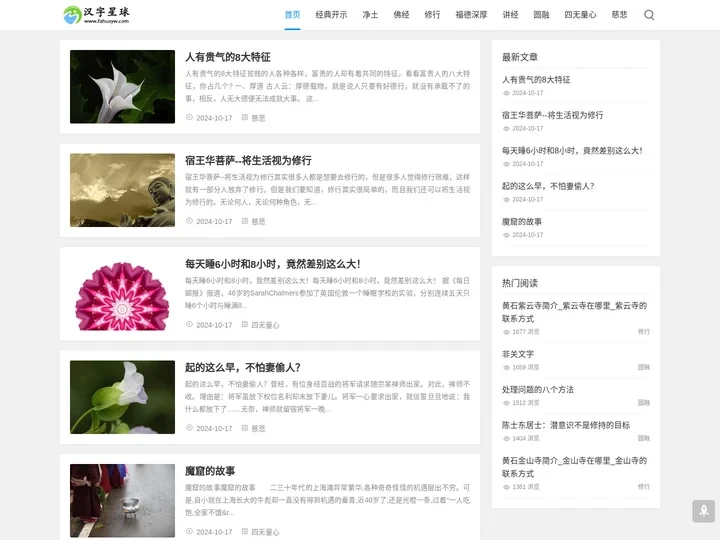The image size is (720, 540).
Task: Open the 首页 navigation tab
Action: pos(292,15)
